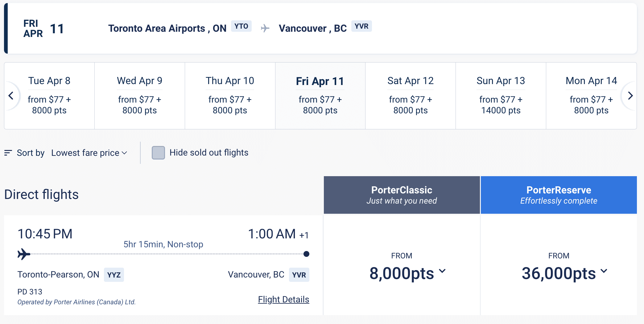Select the Wed Apr 9 date tab
The width and height of the screenshot is (644, 324).
click(x=139, y=96)
